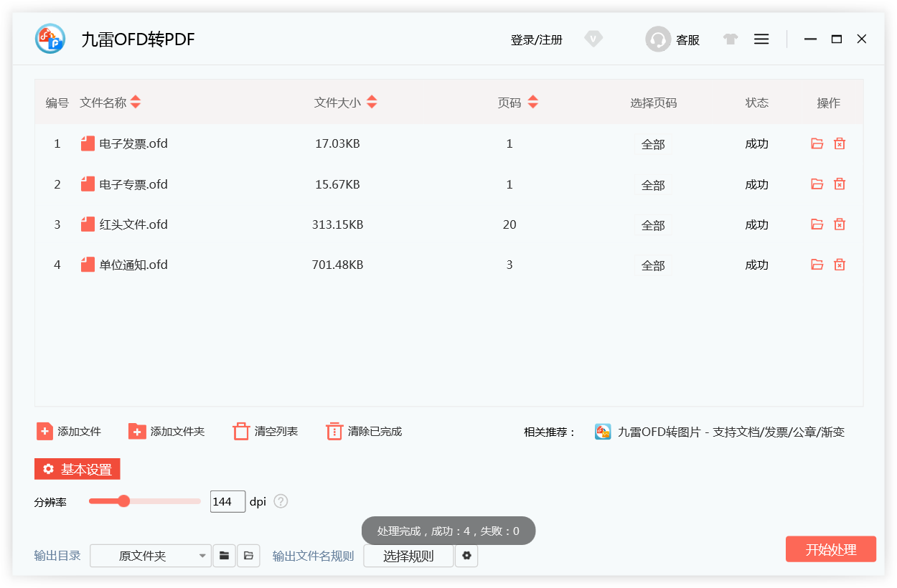Click the 选择规则 button
This screenshot has width=897, height=588.
408,556
